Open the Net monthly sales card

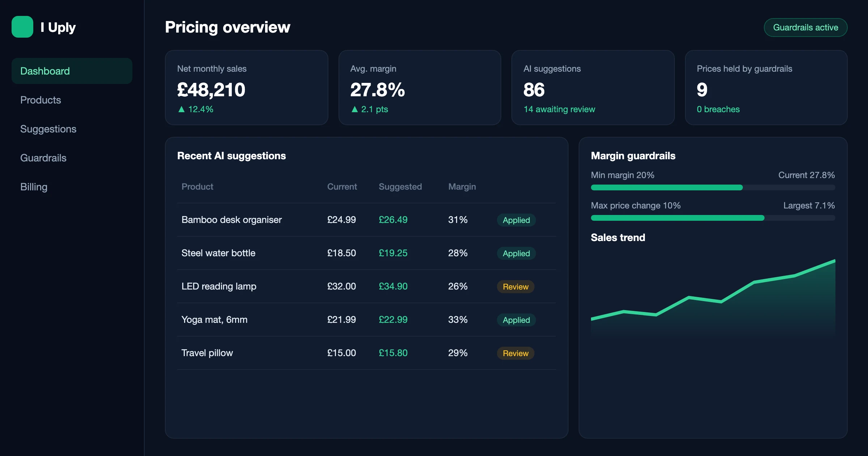tap(247, 88)
